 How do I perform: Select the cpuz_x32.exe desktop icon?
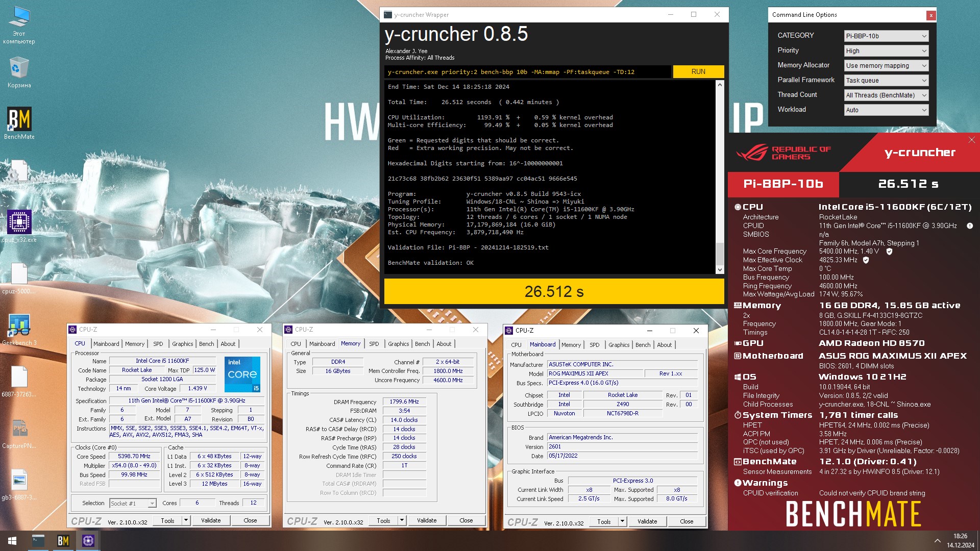point(19,226)
